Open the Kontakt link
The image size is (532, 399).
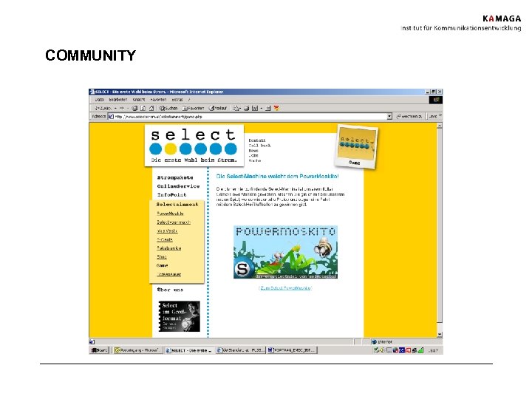(257, 140)
